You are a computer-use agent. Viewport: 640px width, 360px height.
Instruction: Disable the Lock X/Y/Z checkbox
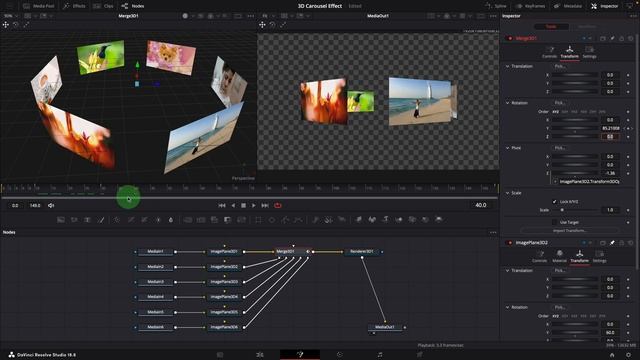click(x=554, y=202)
